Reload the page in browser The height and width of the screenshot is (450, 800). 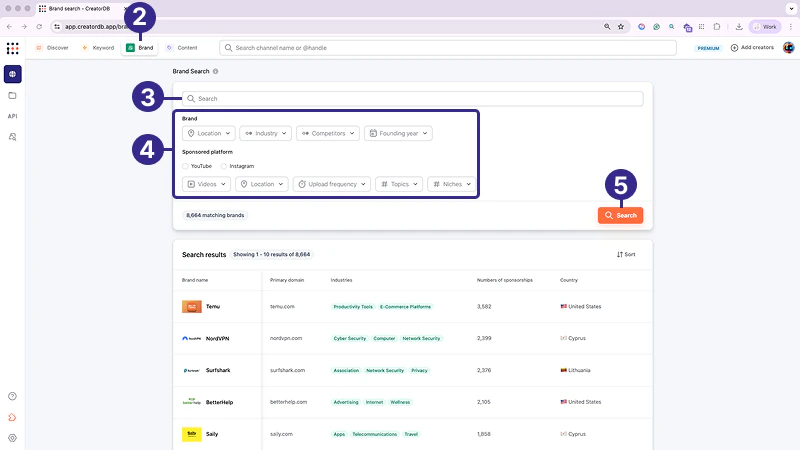coord(39,27)
